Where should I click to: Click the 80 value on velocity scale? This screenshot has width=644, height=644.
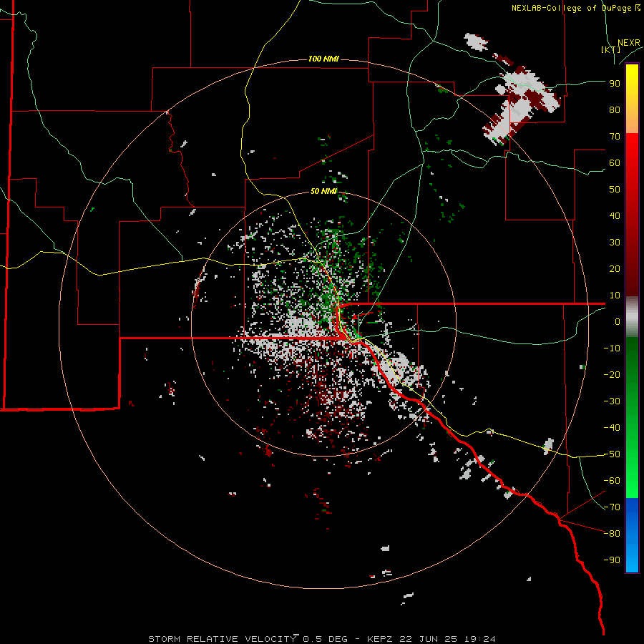[615, 109]
